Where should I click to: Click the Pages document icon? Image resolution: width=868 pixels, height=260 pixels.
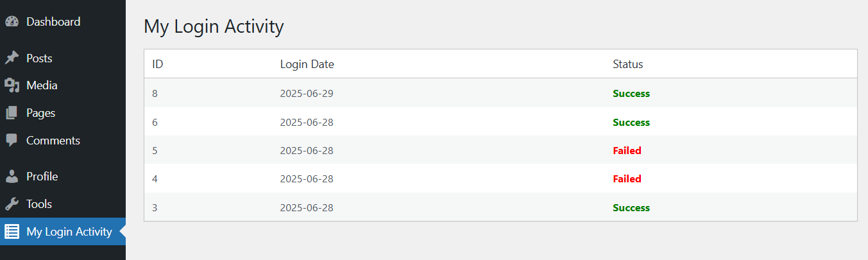12,113
